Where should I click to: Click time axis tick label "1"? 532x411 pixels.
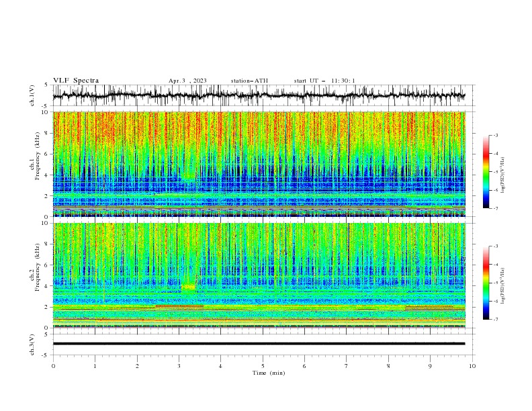point(95,366)
